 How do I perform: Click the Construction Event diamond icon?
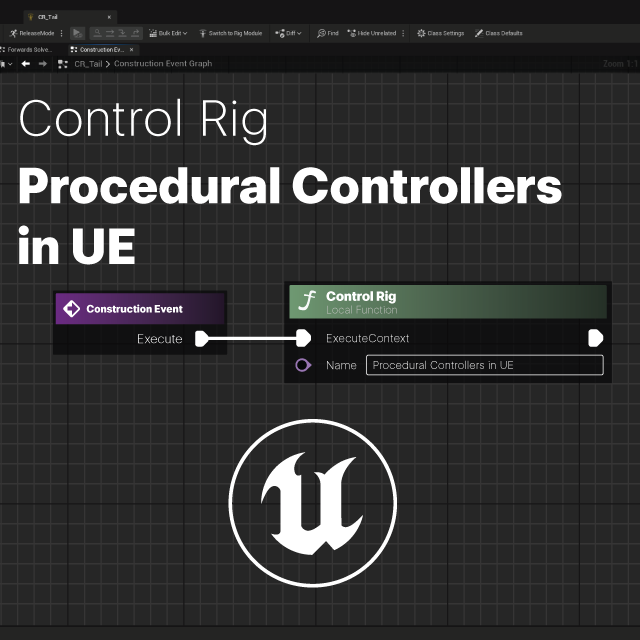[71, 309]
